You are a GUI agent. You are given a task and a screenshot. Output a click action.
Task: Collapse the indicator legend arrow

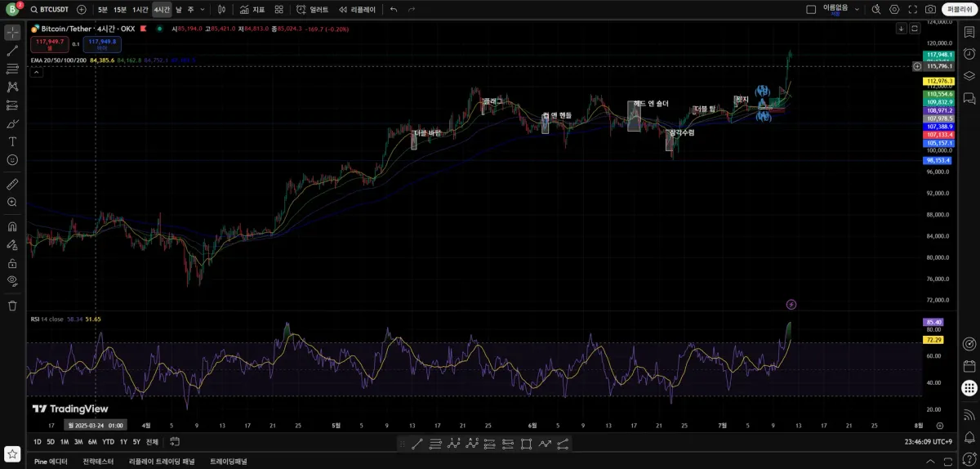click(x=36, y=72)
